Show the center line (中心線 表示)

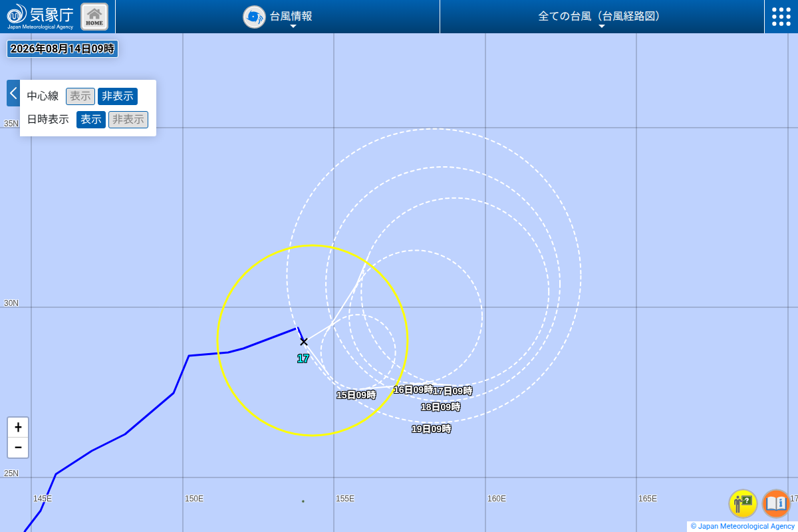80,96
